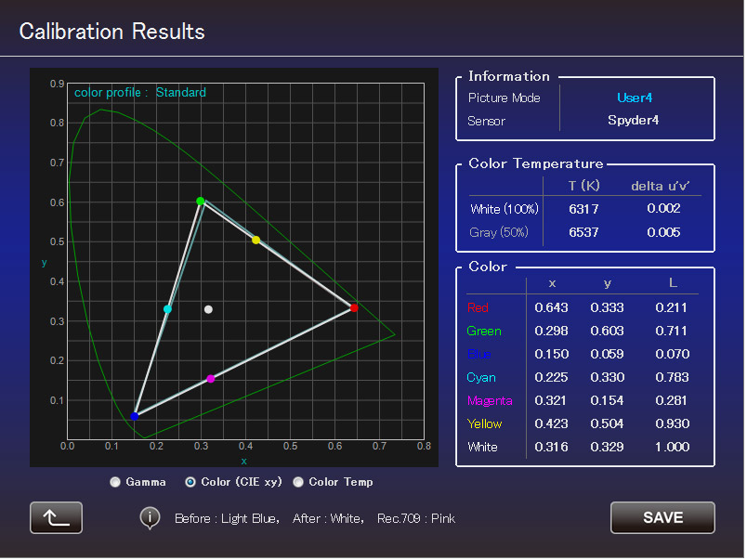Click the User4 picture mode value

pyautogui.click(x=635, y=98)
